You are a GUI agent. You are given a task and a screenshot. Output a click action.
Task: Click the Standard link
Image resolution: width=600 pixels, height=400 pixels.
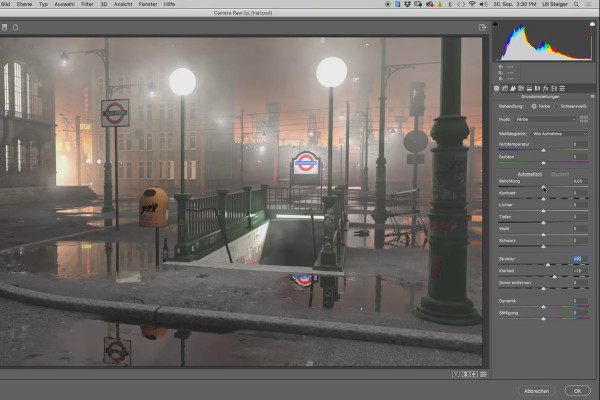pyautogui.click(x=560, y=174)
